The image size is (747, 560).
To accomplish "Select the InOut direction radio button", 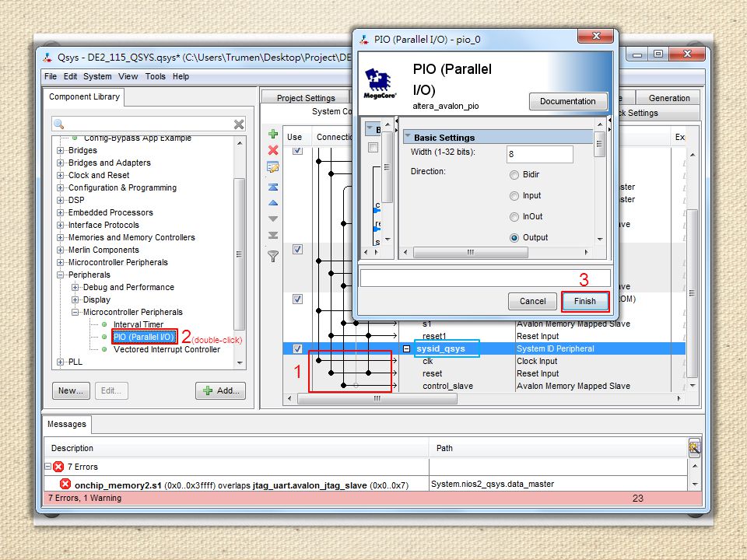I will [514, 217].
